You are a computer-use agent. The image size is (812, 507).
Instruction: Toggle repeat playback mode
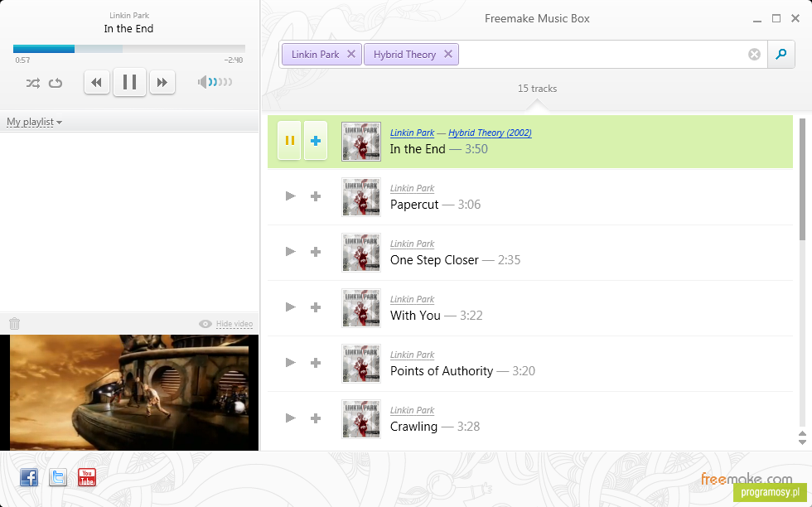click(56, 83)
